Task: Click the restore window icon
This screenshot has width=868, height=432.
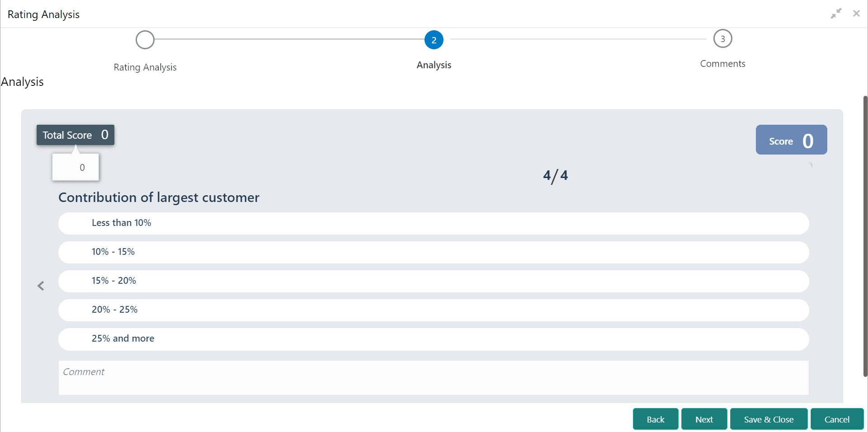Action: (836, 13)
